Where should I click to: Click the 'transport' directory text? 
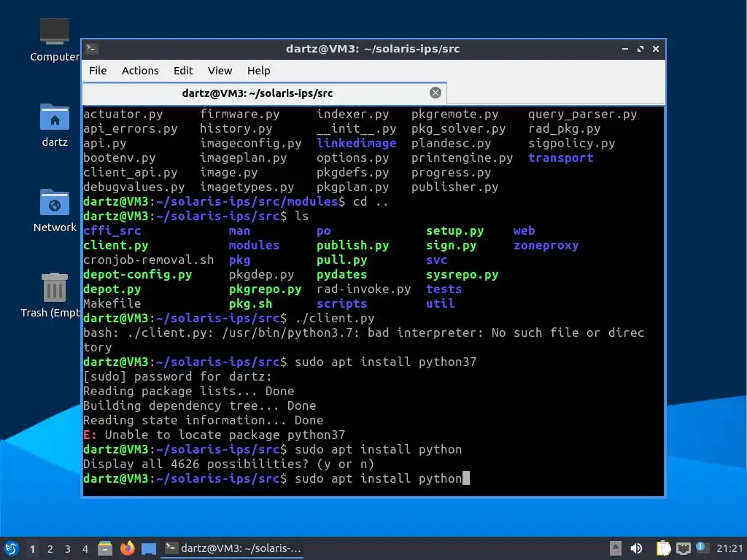click(x=561, y=158)
